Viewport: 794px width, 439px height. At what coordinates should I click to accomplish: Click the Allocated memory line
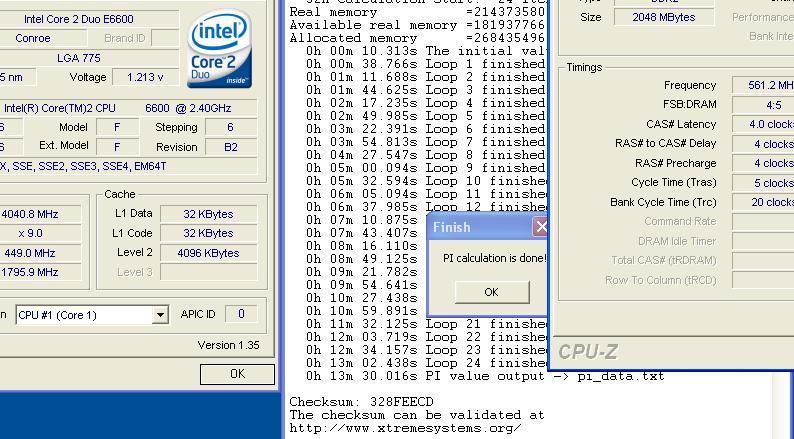tap(417, 38)
